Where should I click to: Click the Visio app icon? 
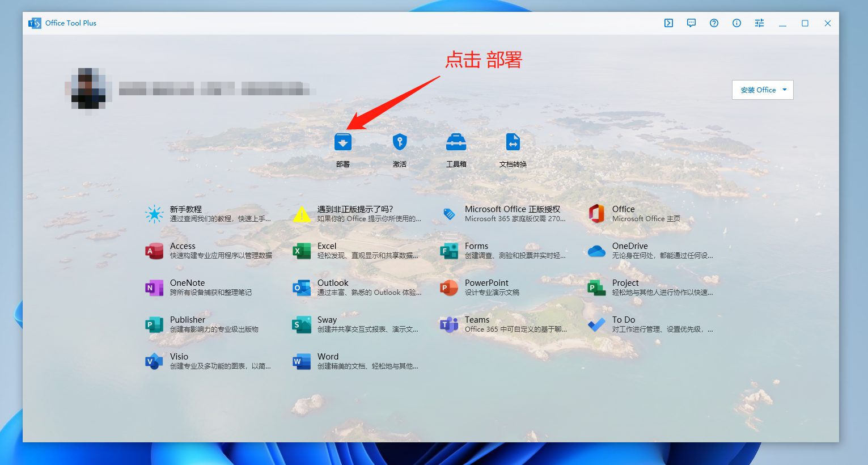(x=154, y=362)
